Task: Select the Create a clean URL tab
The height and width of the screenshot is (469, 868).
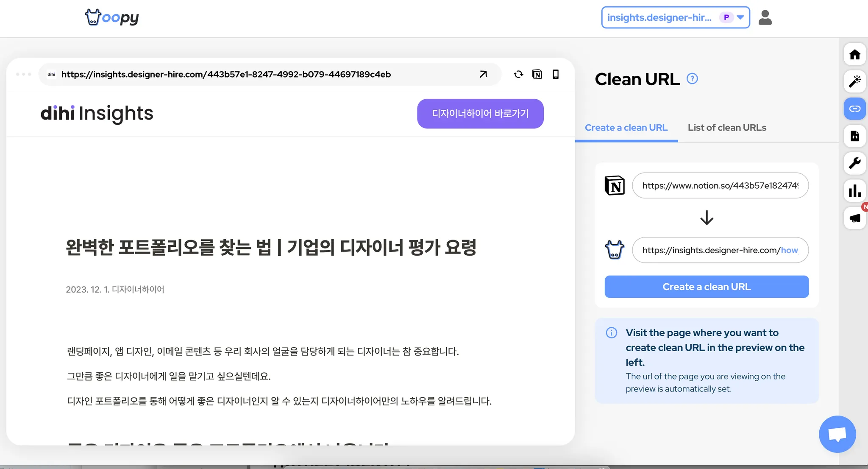Action: (626, 128)
